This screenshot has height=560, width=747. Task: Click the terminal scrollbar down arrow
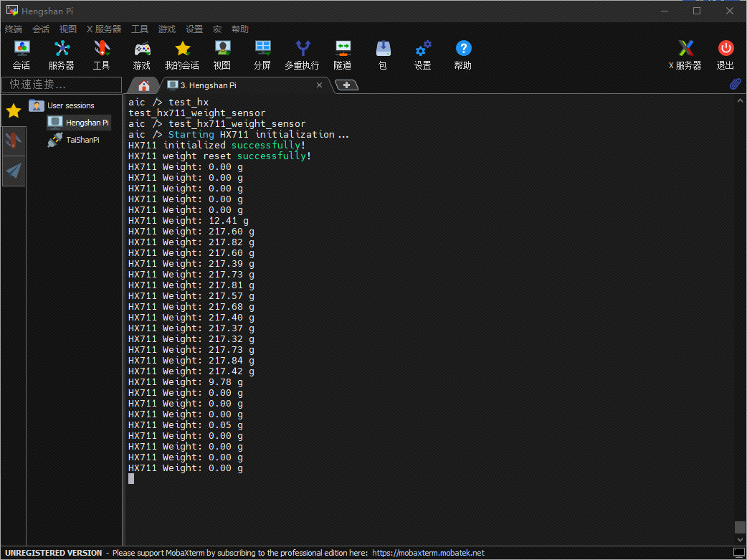[x=740, y=540]
